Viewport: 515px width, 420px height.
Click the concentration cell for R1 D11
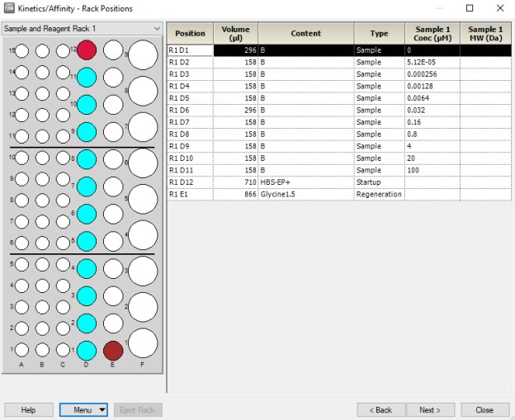tap(432, 170)
